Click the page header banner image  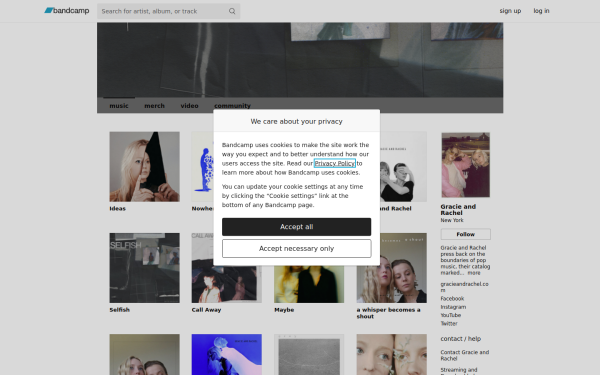[300, 60]
